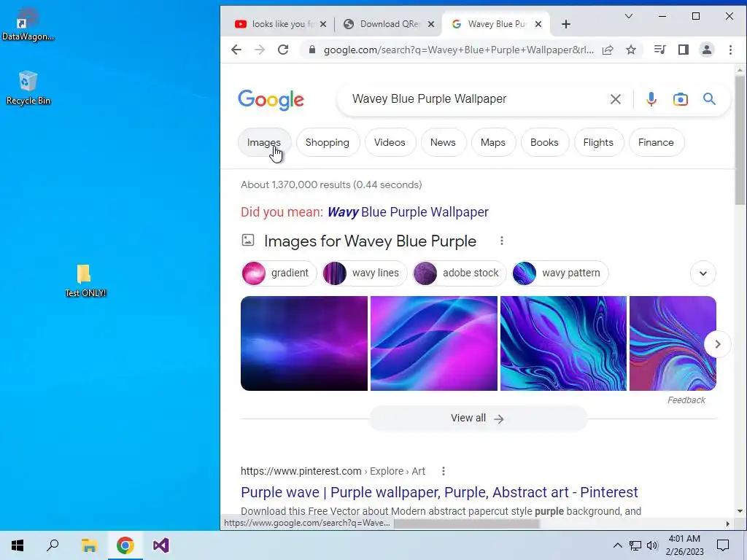
Task: Click the Chrome back arrow
Action: [236, 50]
